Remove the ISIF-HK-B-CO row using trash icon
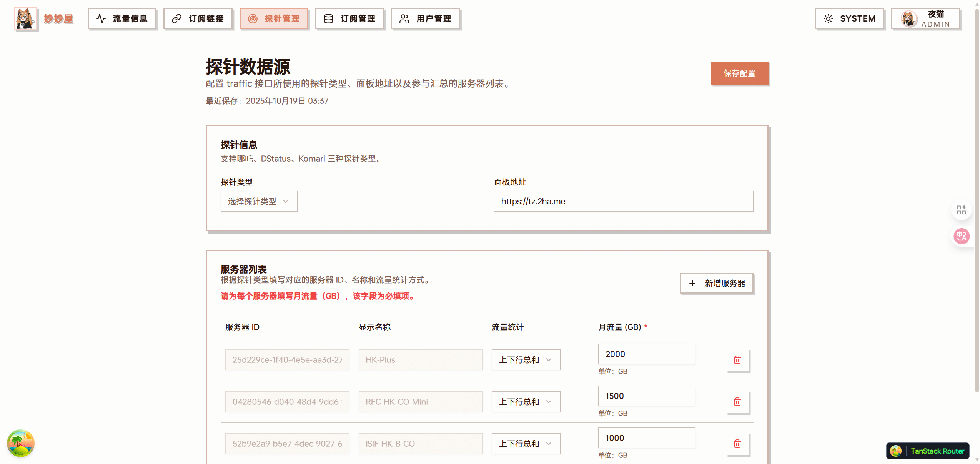Screen dimensions: 980x464 click(737, 444)
